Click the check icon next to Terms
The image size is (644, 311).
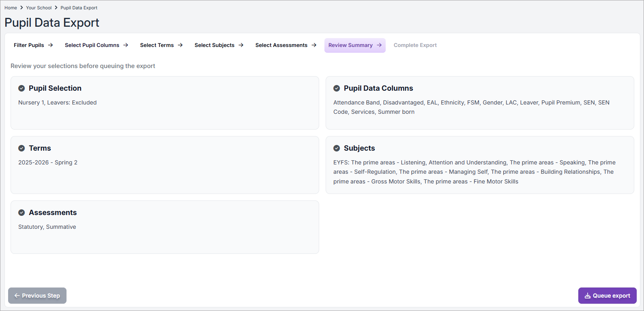pyautogui.click(x=21, y=148)
